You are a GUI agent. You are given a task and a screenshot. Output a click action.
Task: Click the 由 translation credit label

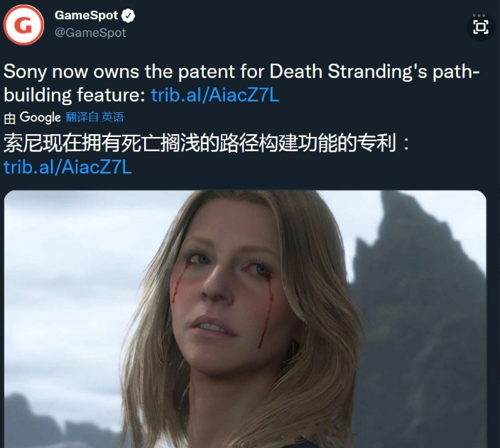point(9,118)
